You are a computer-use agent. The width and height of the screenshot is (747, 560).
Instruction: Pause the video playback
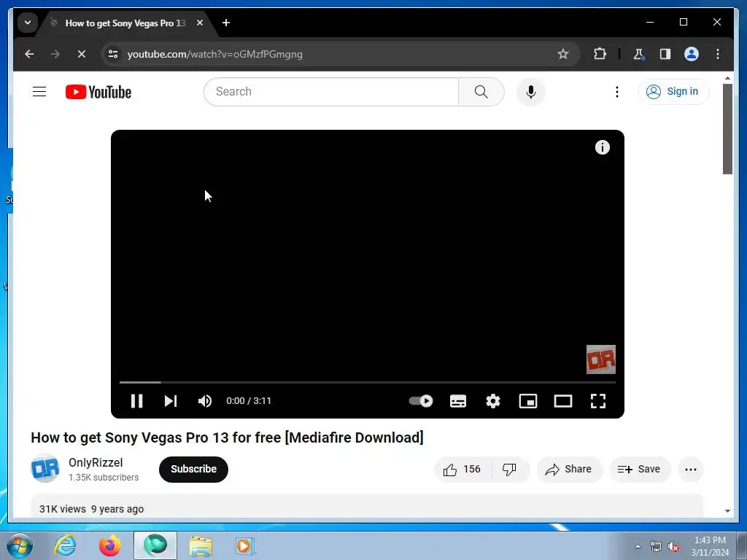136,401
